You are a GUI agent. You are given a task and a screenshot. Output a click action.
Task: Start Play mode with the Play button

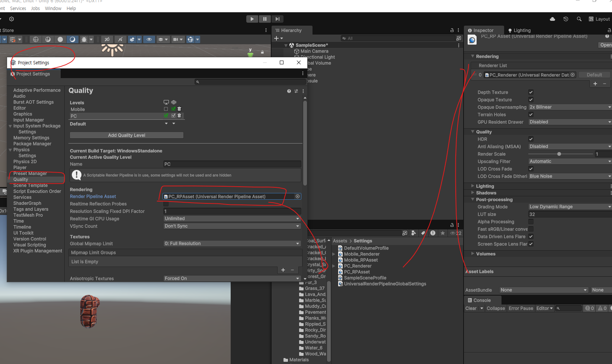pyautogui.click(x=252, y=19)
